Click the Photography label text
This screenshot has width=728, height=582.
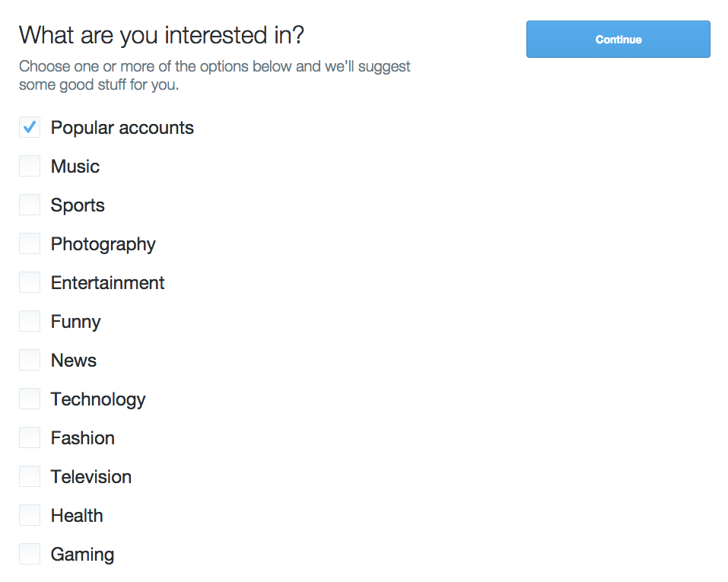click(103, 243)
